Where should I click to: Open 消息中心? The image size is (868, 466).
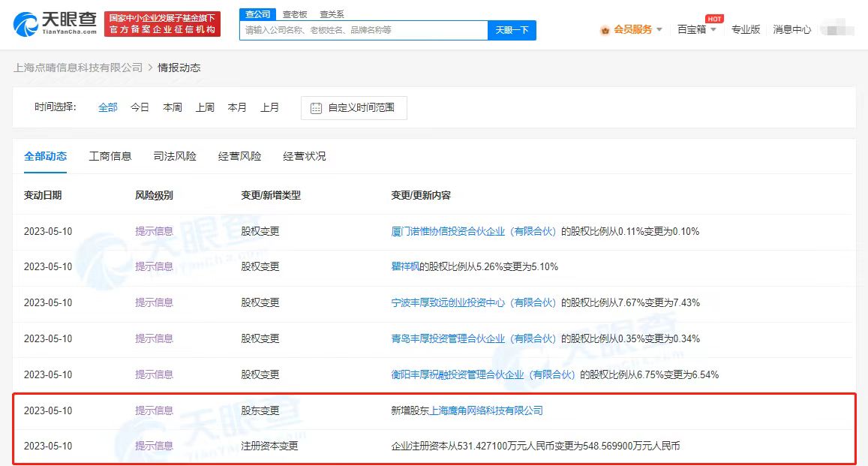click(x=791, y=30)
